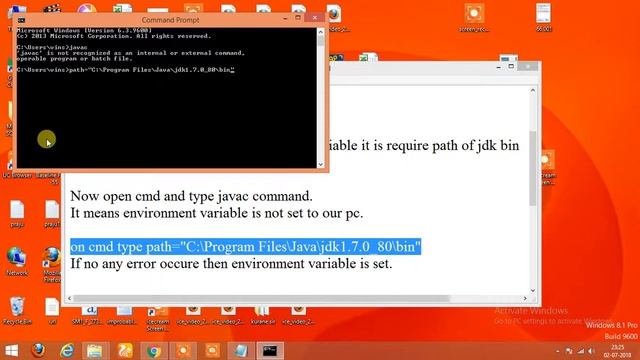Click the network signal tray icon
640x360 pixels.
point(580,351)
